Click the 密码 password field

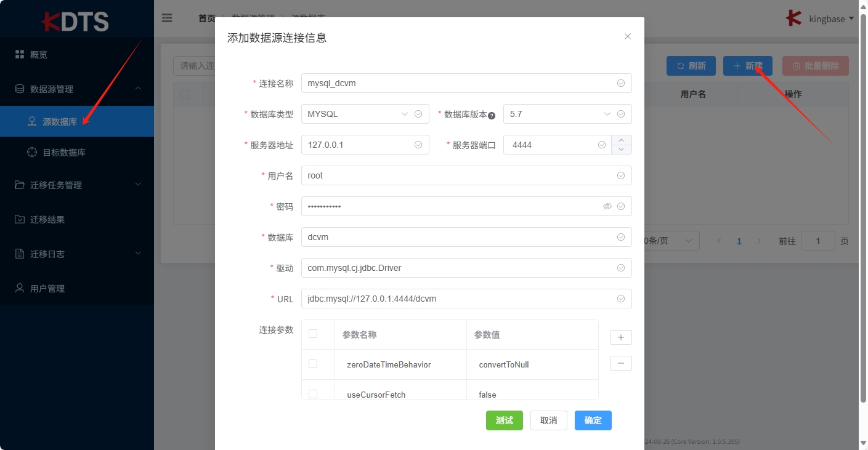(466, 206)
